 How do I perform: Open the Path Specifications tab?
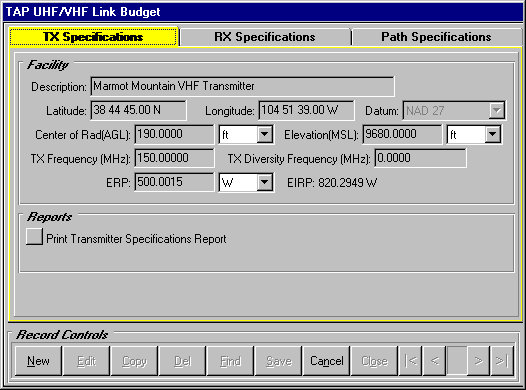pyautogui.click(x=436, y=37)
